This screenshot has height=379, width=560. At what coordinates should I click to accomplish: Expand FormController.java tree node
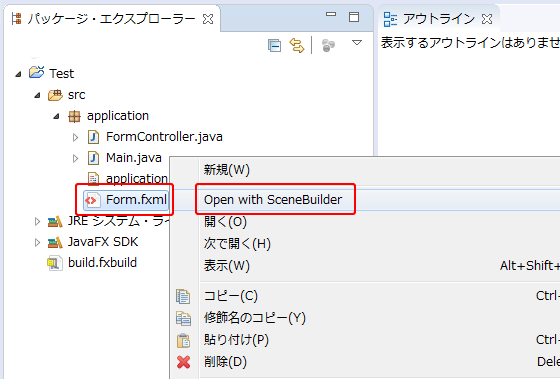(x=75, y=137)
